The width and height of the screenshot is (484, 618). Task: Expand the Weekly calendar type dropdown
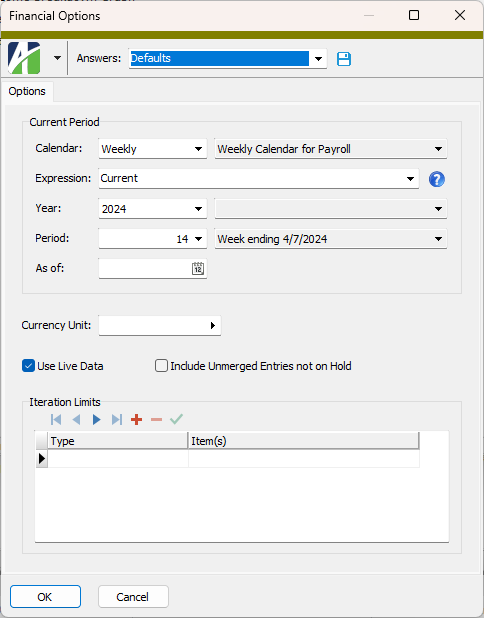pyautogui.click(x=153, y=149)
